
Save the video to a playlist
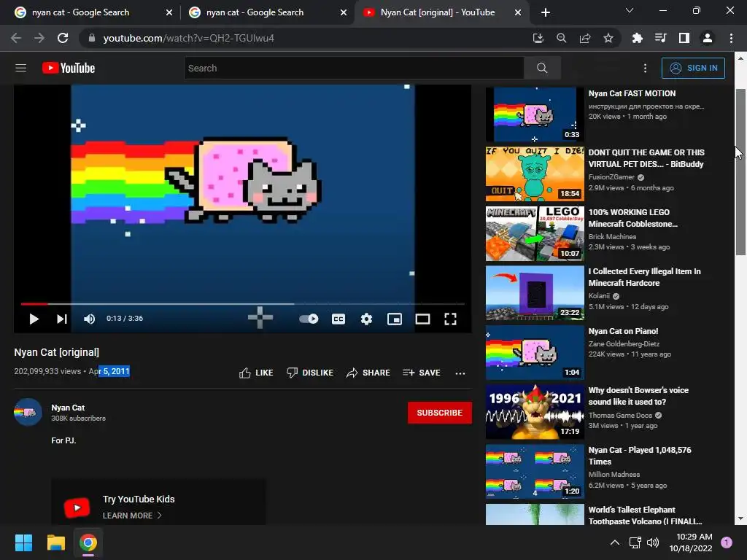(422, 373)
